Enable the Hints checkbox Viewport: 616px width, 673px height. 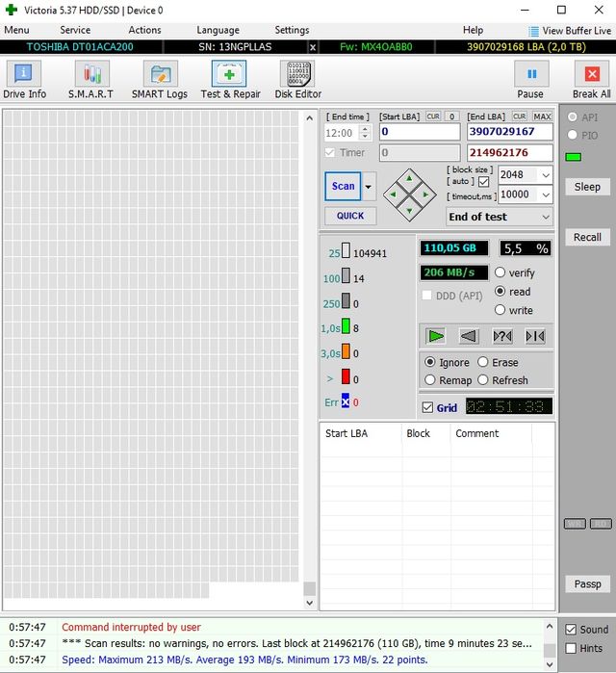571,648
